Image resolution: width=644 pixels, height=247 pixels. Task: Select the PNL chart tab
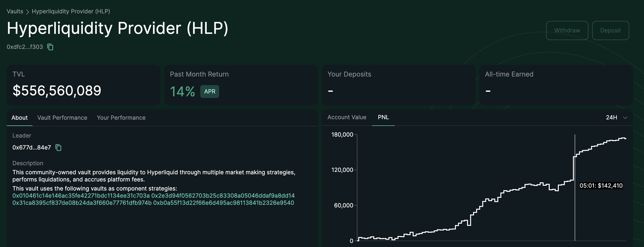point(383,117)
